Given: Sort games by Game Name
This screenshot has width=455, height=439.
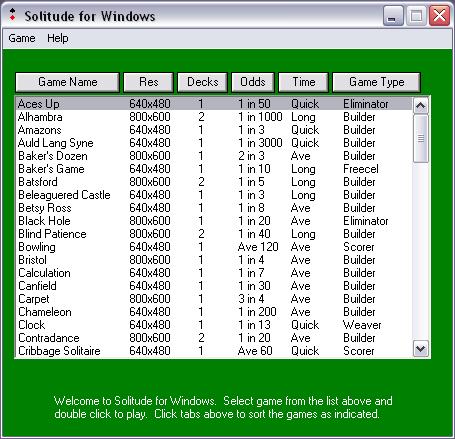Looking at the screenshot, I should click(67, 82).
